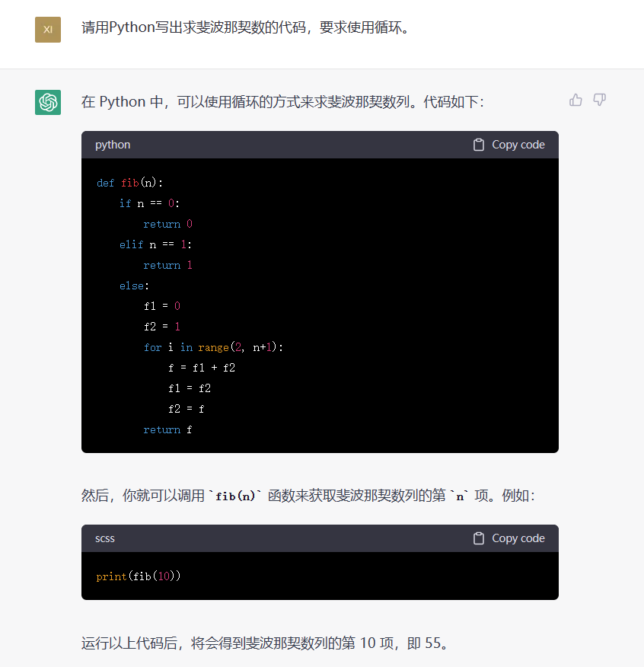Click the line 'f2 = f'
This screenshot has width=644, height=667.
tap(187, 409)
